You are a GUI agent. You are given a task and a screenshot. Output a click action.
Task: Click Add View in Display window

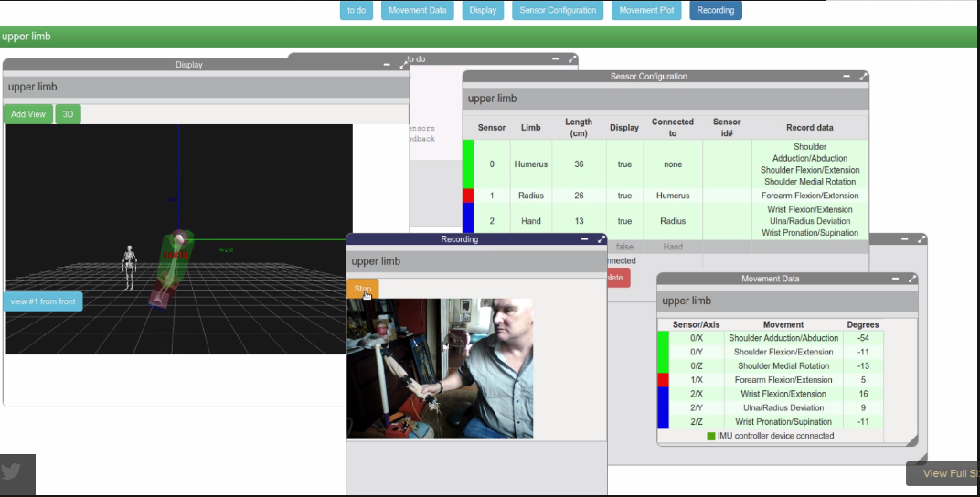tap(28, 114)
